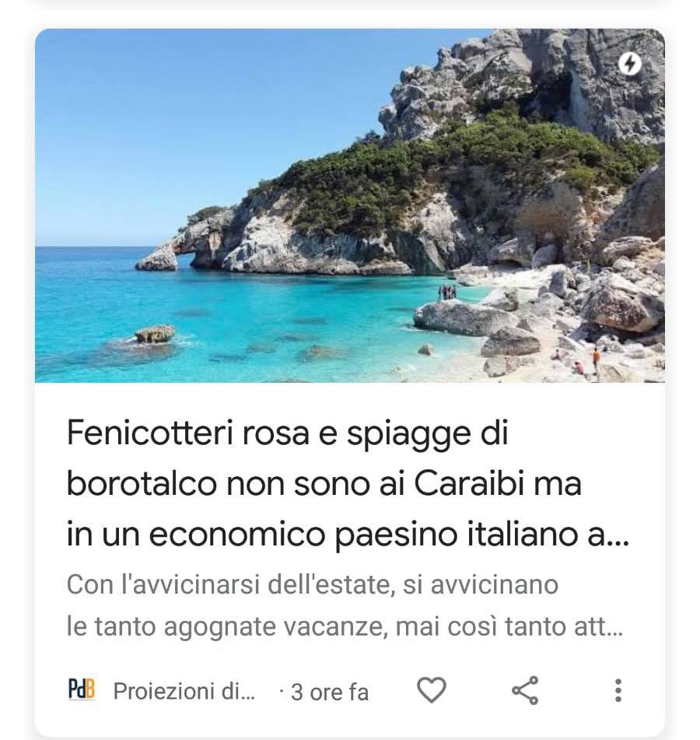The image size is (700, 740).
Task: Tap the PdB publisher logo
Action: click(81, 690)
